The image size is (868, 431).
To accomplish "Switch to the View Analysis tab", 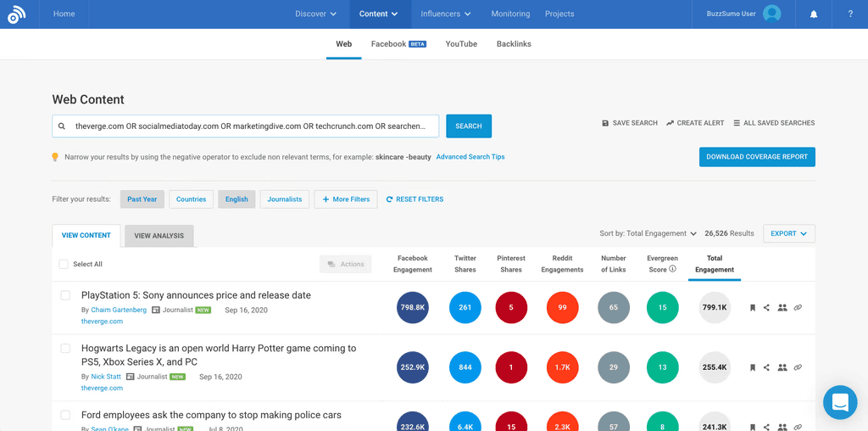I will pyautogui.click(x=159, y=236).
